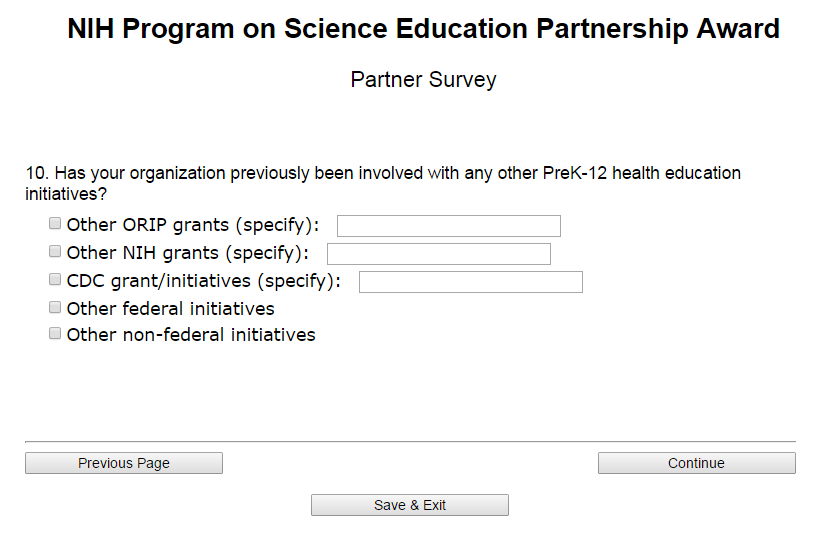
Task: Click the 'Other ORIP grants (specify):' label text
Action: coord(193,225)
